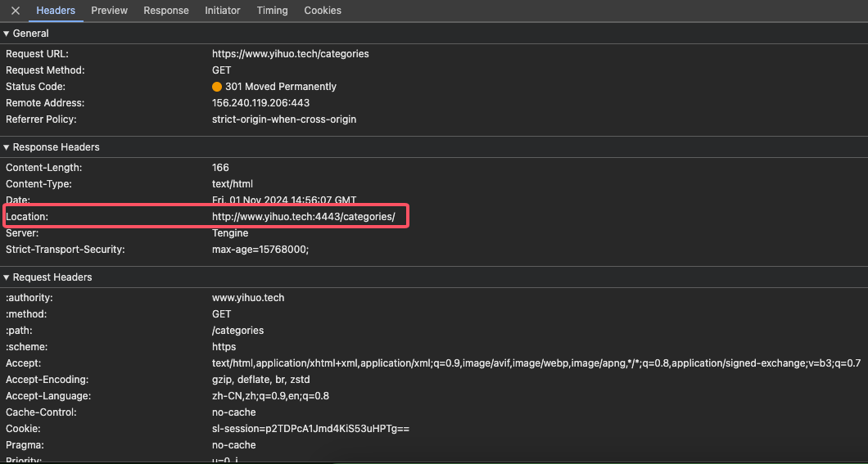The height and width of the screenshot is (464, 868).
Task: Click the orange status code indicator dot
Action: 217,87
